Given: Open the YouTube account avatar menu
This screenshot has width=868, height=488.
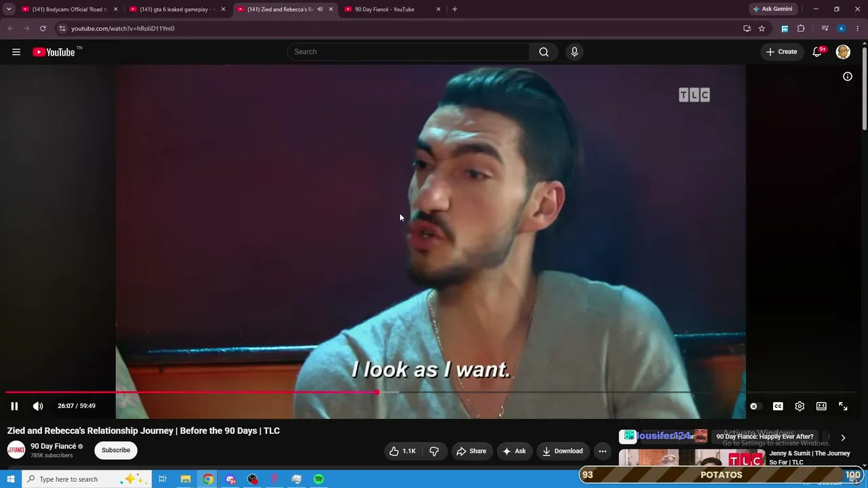Looking at the screenshot, I should coord(843,52).
